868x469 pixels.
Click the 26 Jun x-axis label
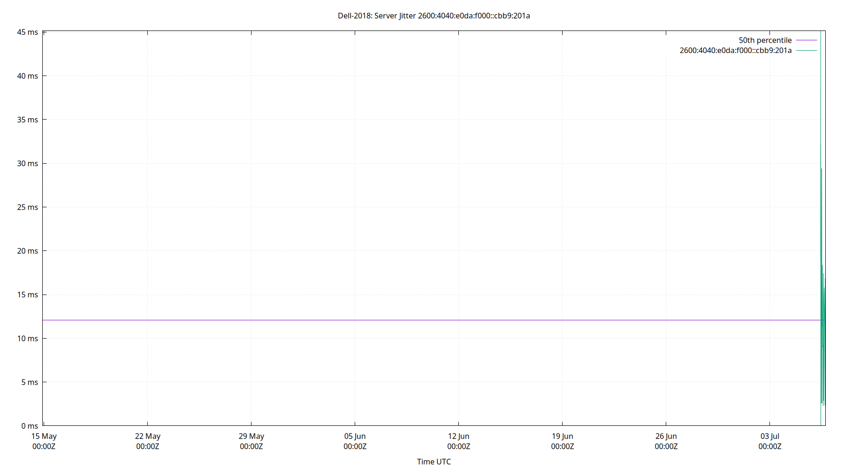tap(666, 436)
